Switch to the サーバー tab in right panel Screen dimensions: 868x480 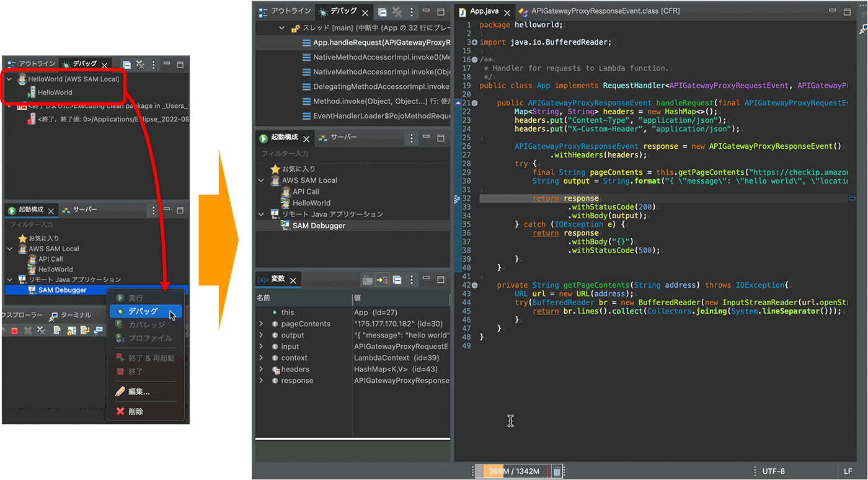point(343,138)
